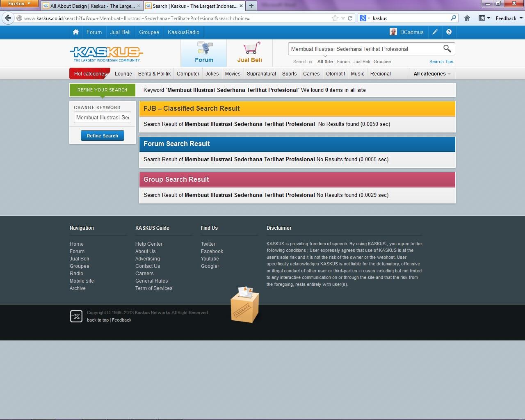Open the Sports category
The width and height of the screenshot is (525, 420).
(x=289, y=74)
